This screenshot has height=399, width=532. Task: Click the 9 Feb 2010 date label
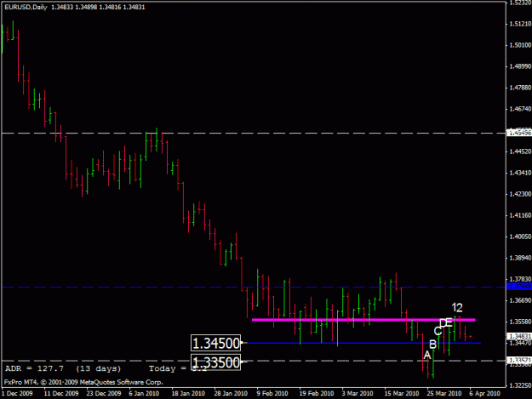click(272, 393)
